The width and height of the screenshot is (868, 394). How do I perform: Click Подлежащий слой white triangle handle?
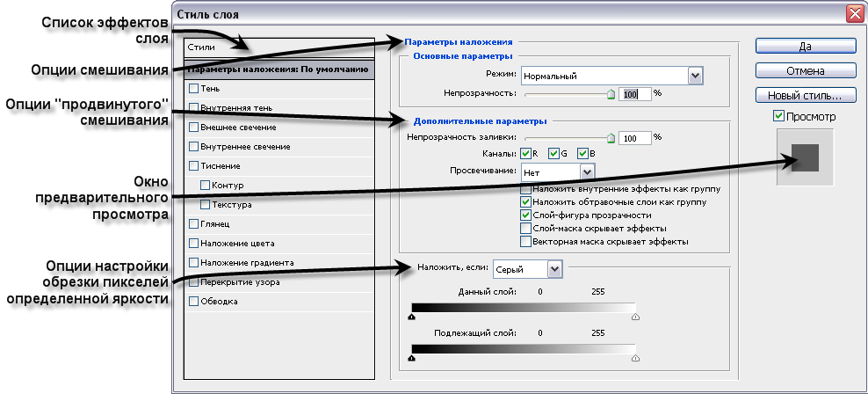(635, 358)
